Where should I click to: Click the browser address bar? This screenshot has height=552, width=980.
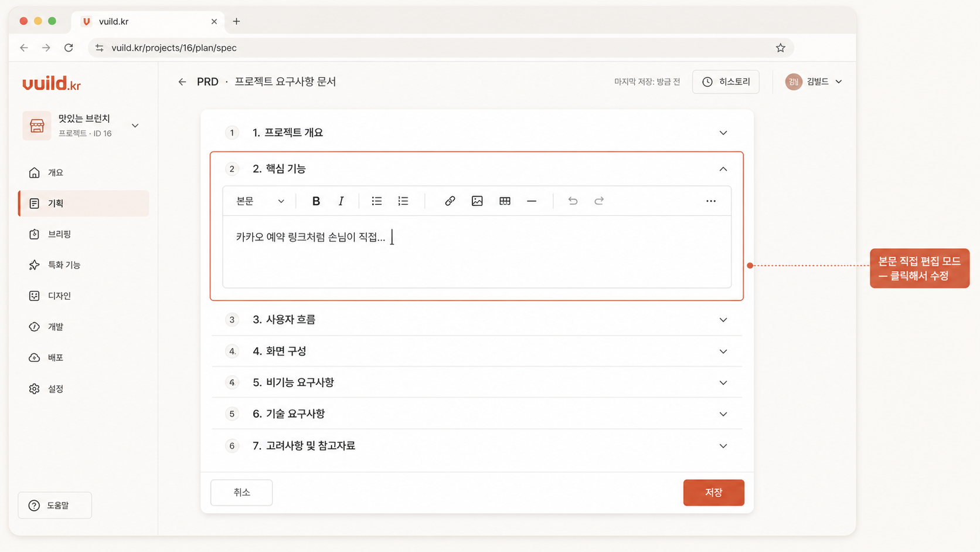pyautogui.click(x=441, y=48)
